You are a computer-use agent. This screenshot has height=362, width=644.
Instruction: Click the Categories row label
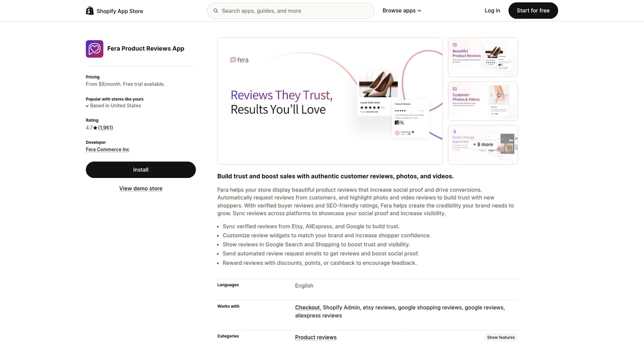tap(228, 336)
